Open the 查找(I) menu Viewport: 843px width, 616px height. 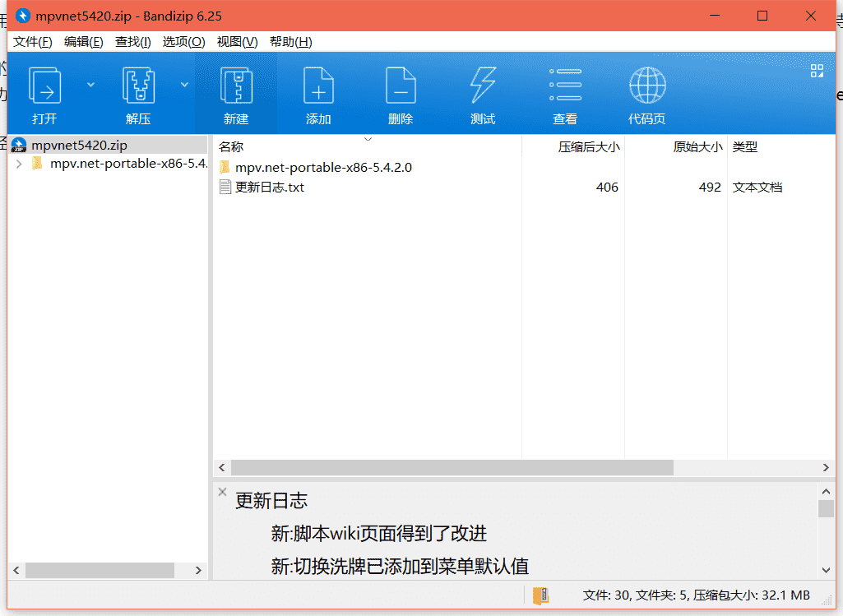point(132,42)
